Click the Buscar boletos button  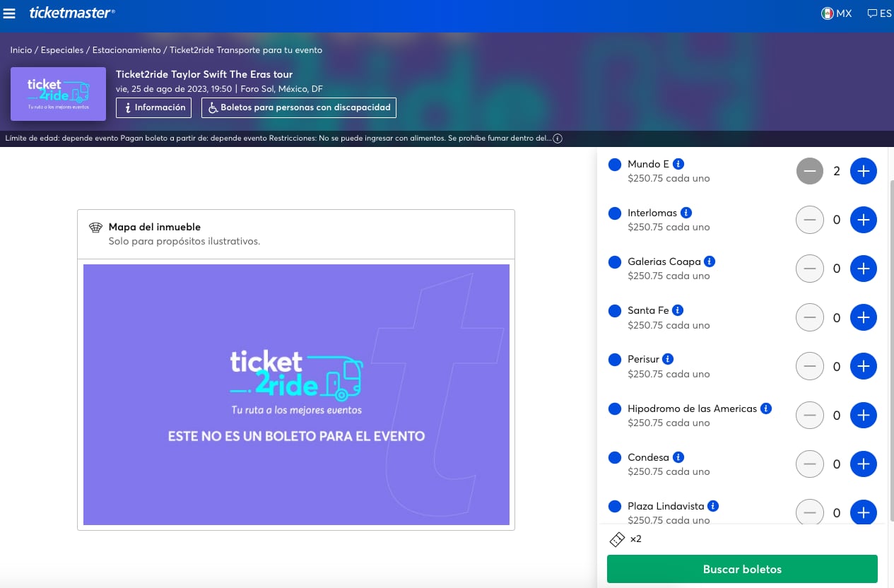pos(742,569)
